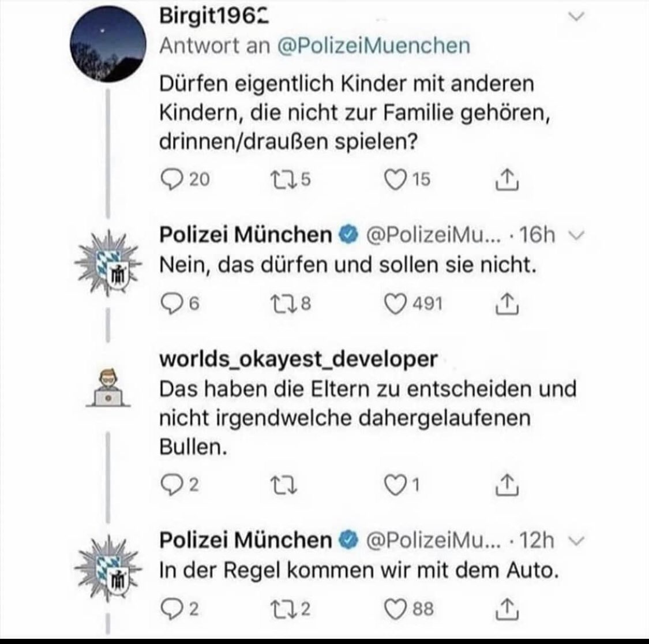Open worlds_okayest_developer profile name
The height and width of the screenshot is (644, 649).
click(298, 359)
